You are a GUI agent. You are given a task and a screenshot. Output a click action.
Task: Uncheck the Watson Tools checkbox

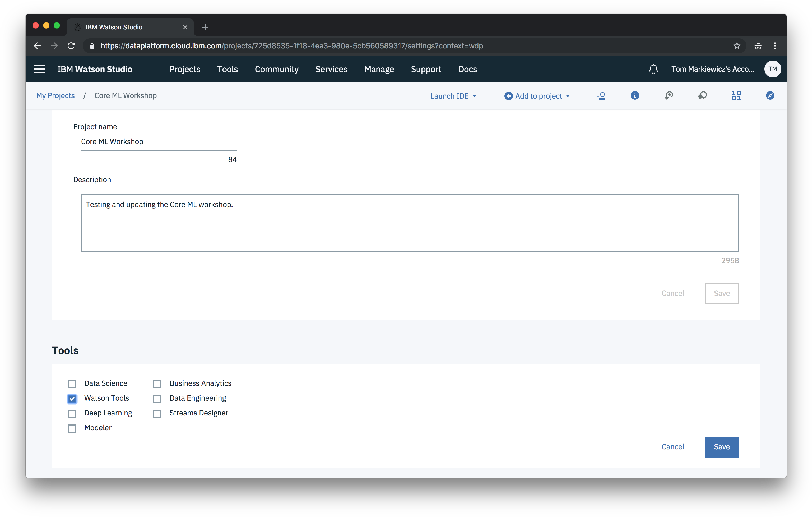coord(72,399)
